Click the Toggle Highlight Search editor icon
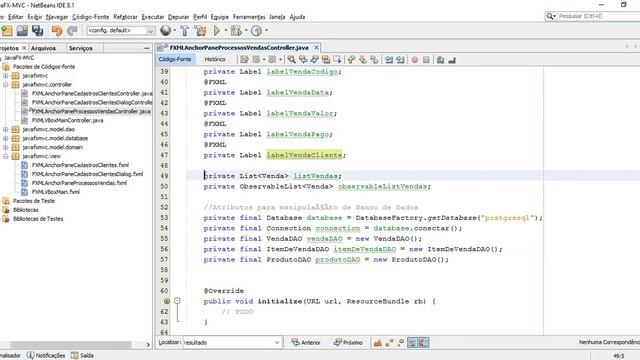 [326, 60]
